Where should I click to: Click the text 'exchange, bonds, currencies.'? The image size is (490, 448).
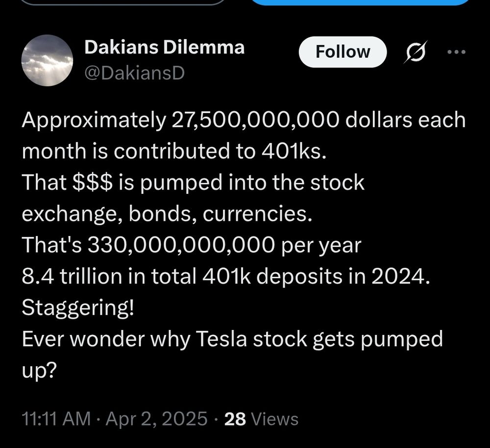tap(167, 214)
